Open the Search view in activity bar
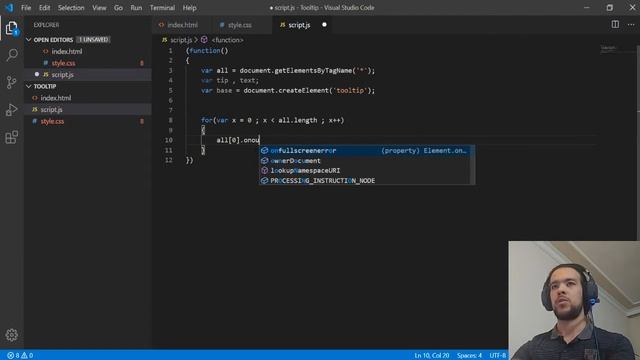640x360 pixels. tap(11, 55)
